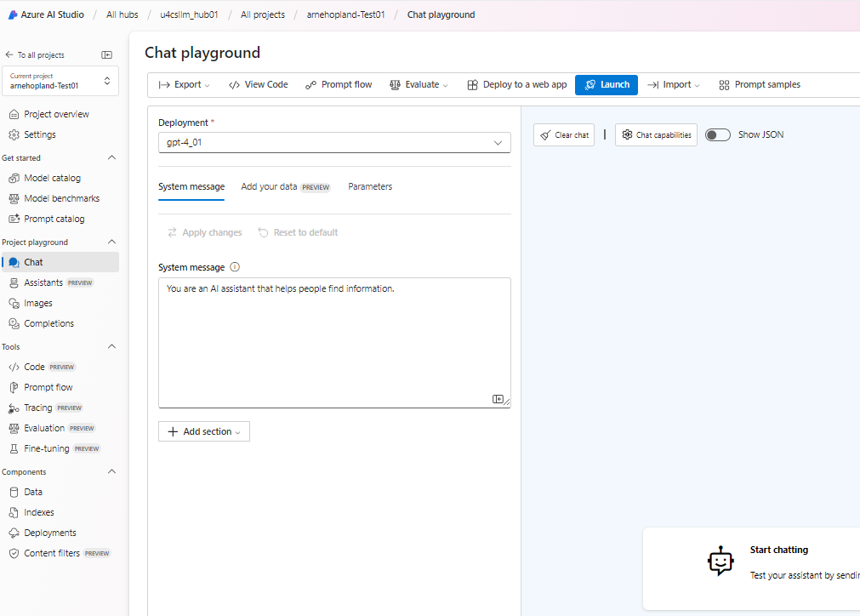Open Project overview from the sidebar
The image size is (860, 616).
(x=56, y=114)
